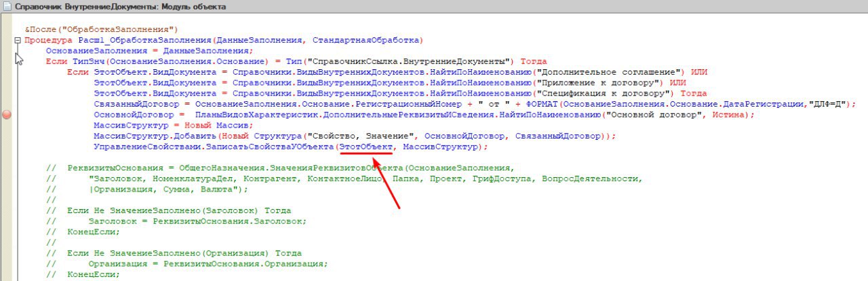Click ЭтотОбъект argument in ЗаписатьСвойстваУОбъекта call
Viewport: 868px width, 281px height.
click(x=366, y=147)
